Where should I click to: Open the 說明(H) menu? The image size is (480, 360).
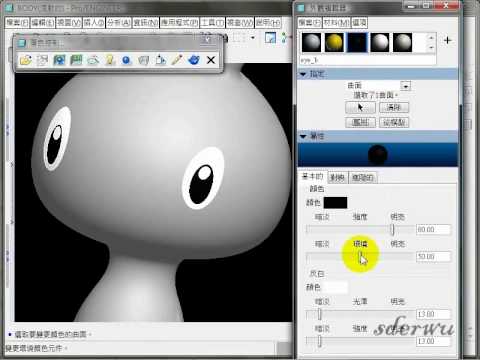pos(268,23)
